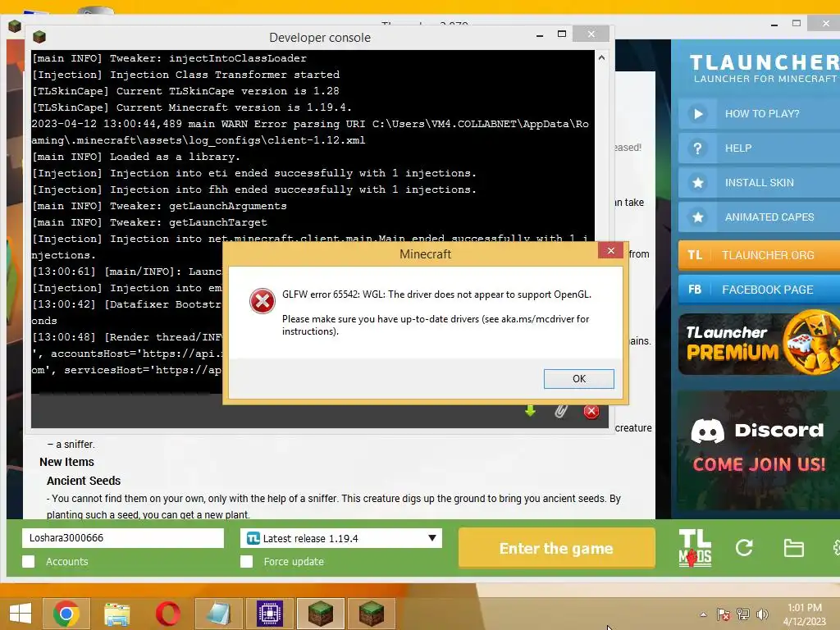Open the purple chip app in taskbar
The image size is (840, 630).
[x=269, y=614]
